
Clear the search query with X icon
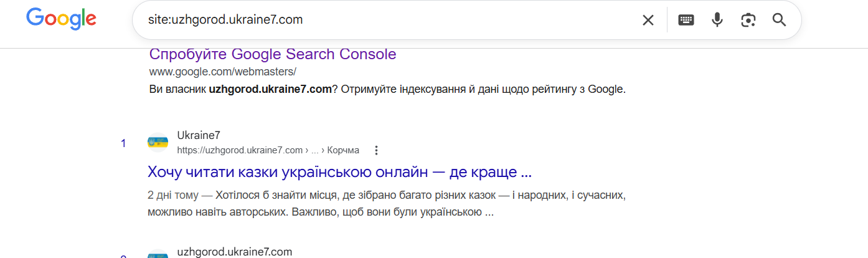coord(648,20)
